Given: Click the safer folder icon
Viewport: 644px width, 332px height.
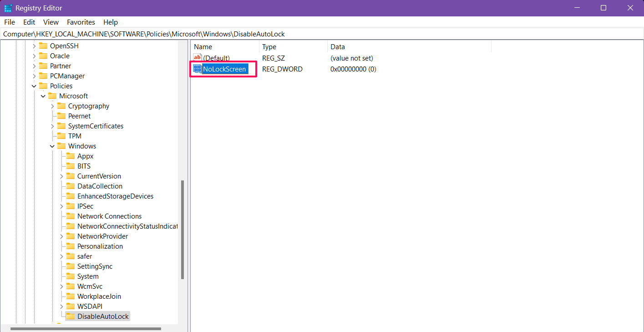Looking at the screenshot, I should tap(71, 256).
